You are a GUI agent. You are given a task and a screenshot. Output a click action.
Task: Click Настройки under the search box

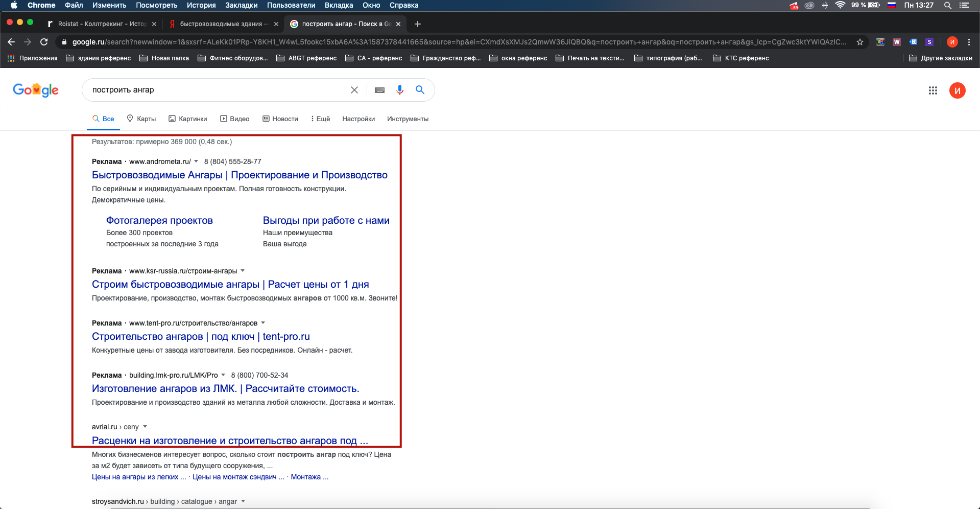click(358, 119)
